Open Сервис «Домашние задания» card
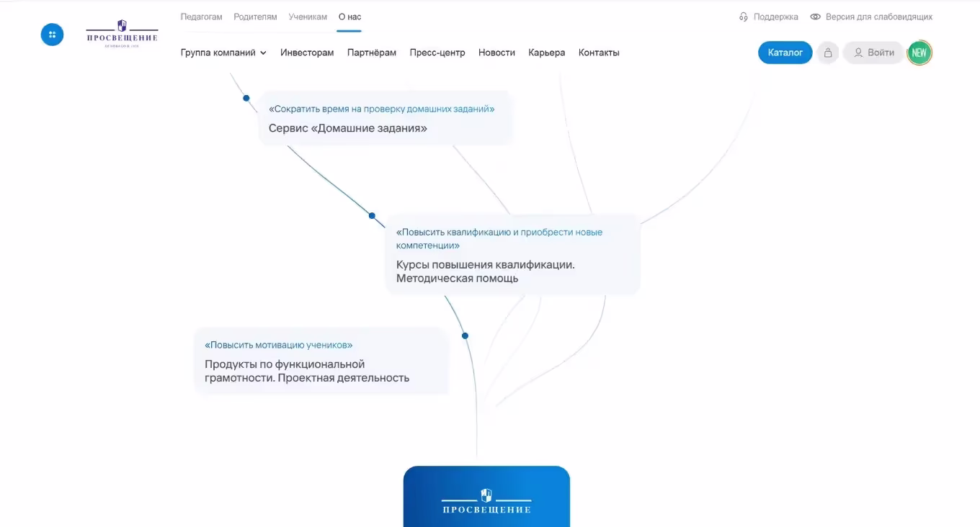 pyautogui.click(x=385, y=119)
